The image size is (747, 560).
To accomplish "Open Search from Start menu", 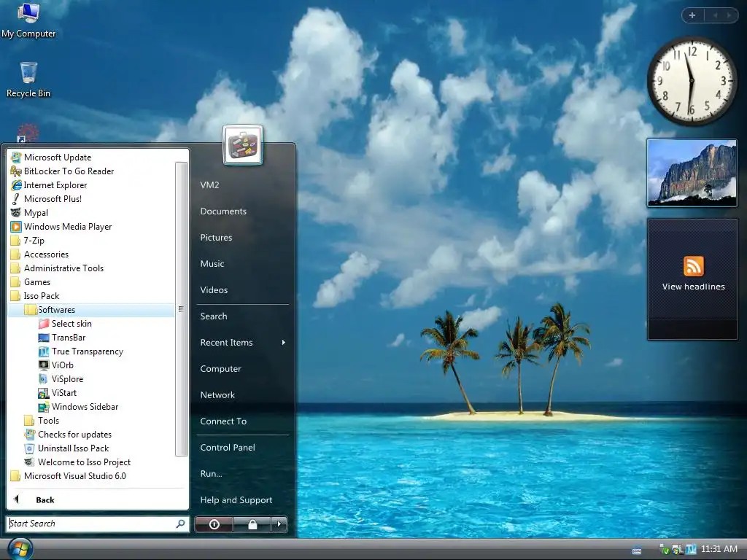I will pyautogui.click(x=214, y=316).
